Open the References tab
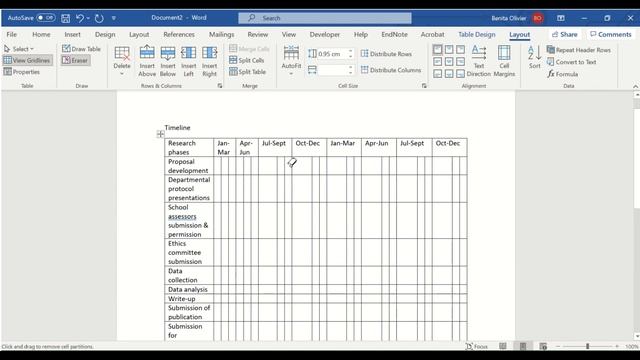 tap(179, 35)
